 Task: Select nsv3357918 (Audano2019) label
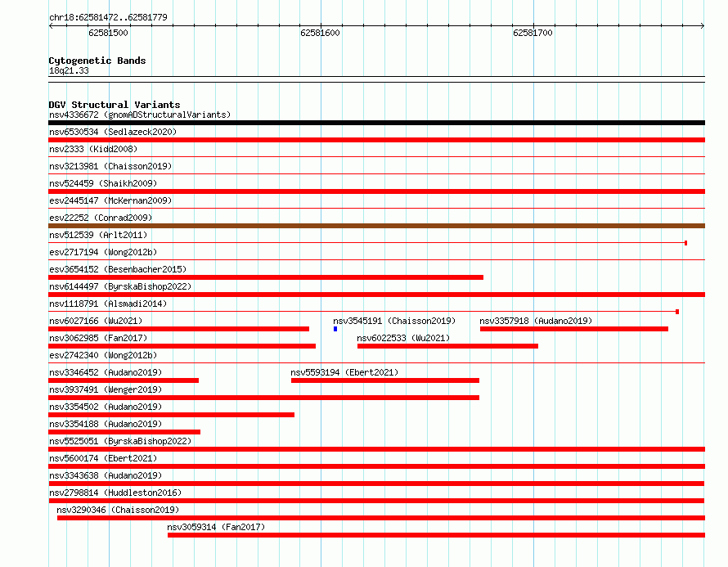[536, 321]
